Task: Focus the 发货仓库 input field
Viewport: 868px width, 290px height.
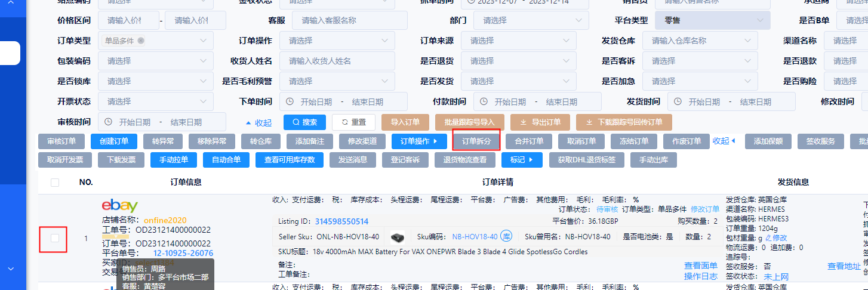Action: tap(700, 41)
